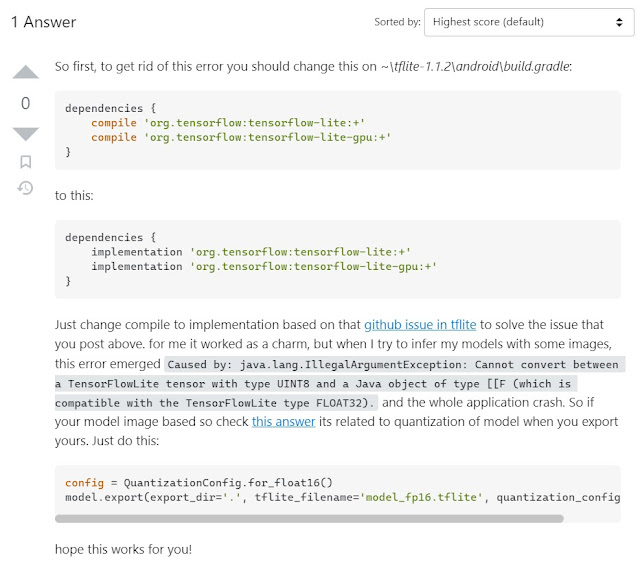
Task: Upvote this answer
Action: tap(26, 73)
